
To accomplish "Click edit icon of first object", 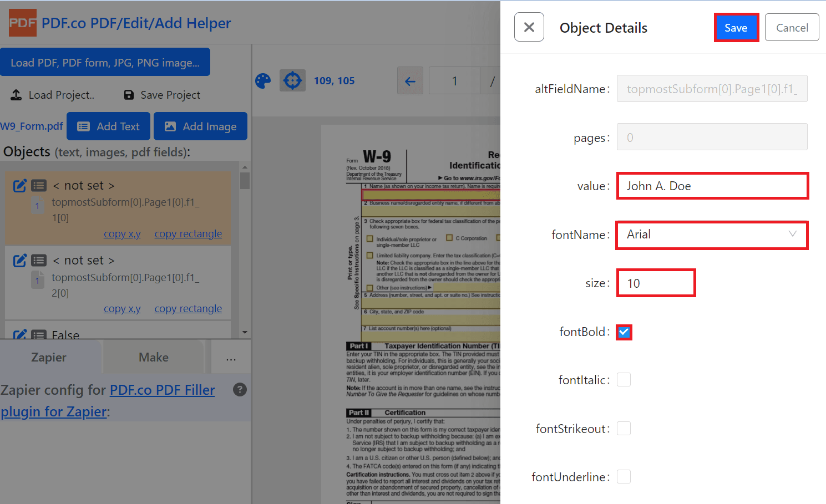I will pyautogui.click(x=20, y=186).
